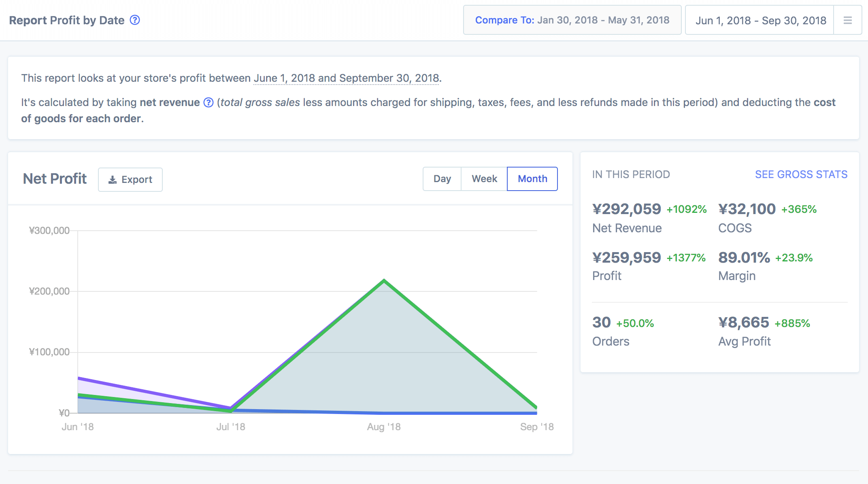The image size is (868, 484).
Task: Click the COGS ¥32,100 figure
Action: click(747, 209)
